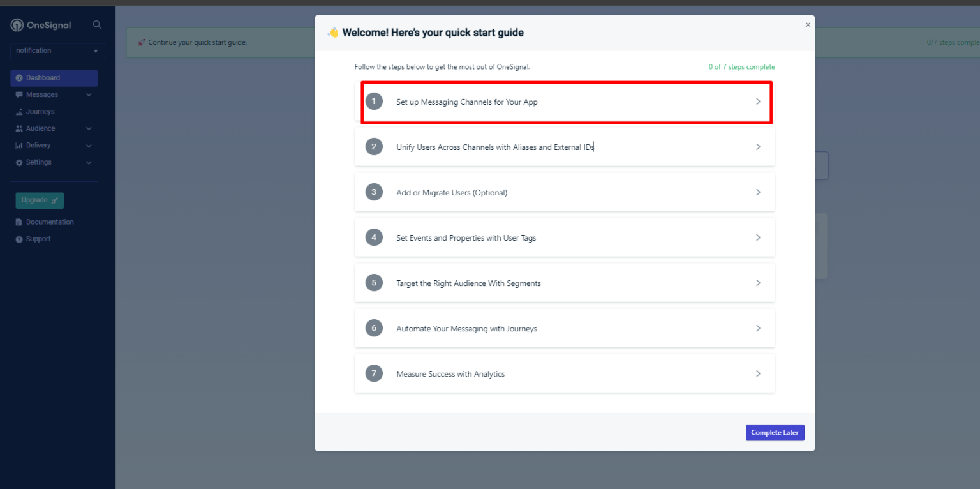980x489 pixels.
Task: Open the Dashboard menu item
Action: 54,78
